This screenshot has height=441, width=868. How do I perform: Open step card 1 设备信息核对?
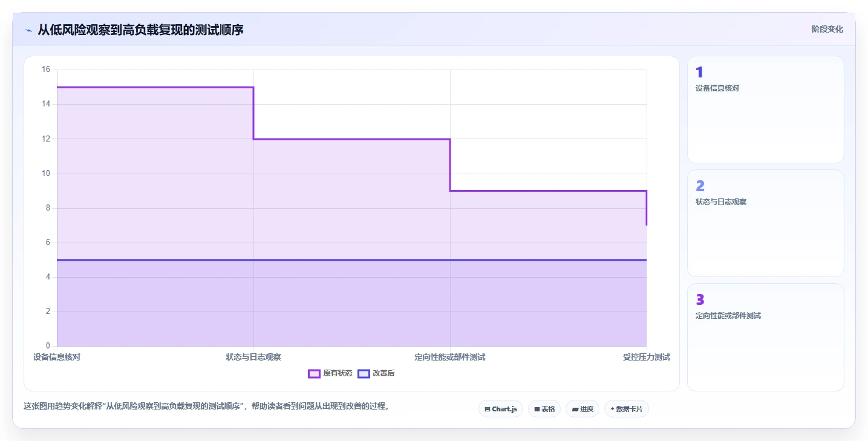765,109
